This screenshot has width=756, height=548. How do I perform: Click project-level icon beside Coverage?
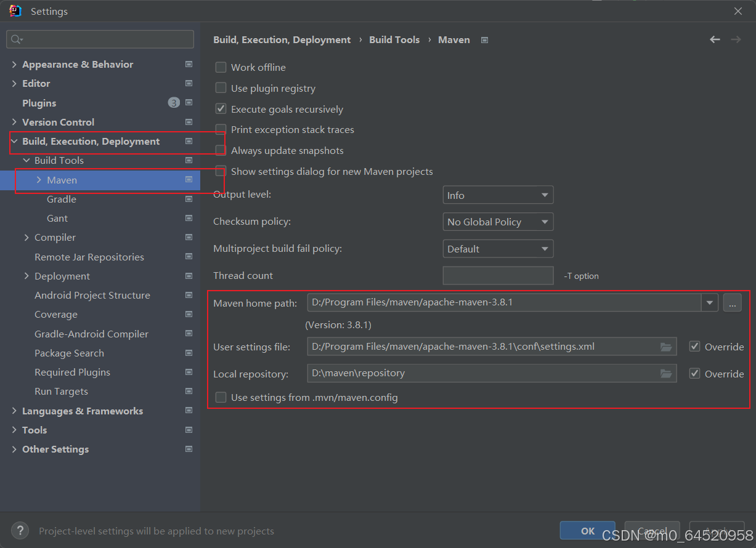(189, 314)
